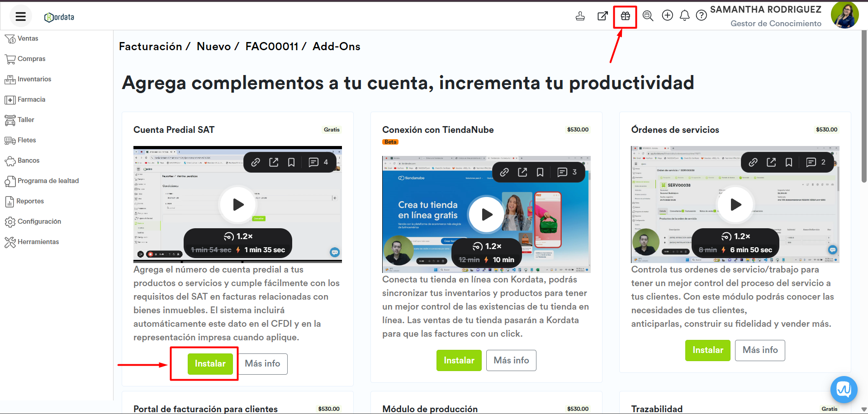Click the help question mark icon
The image size is (868, 414).
pyautogui.click(x=701, y=16)
